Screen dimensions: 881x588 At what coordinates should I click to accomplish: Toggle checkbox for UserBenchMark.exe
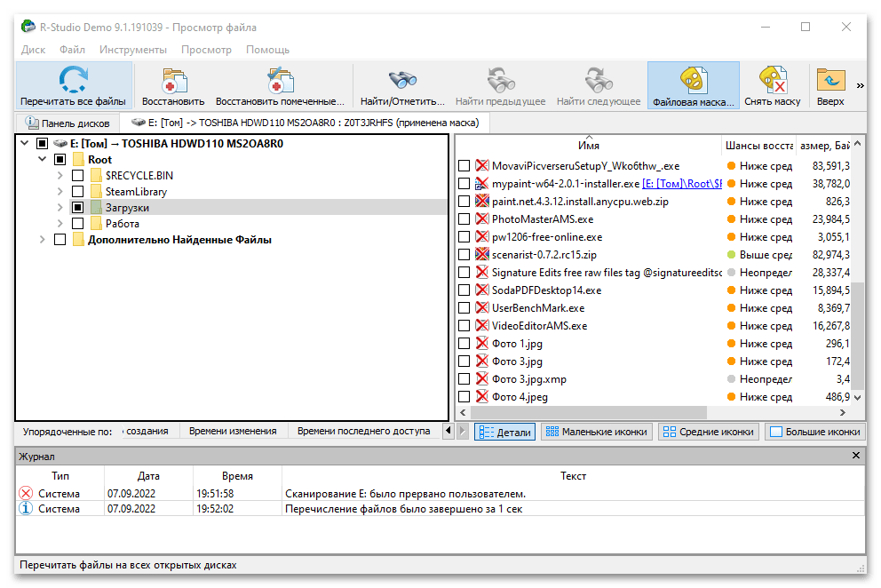point(464,308)
